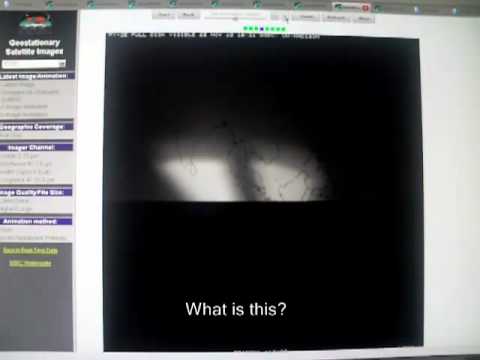Viewport: 480px width, 360px height.
Task: Click the satellite image showing the bright shape
Action: [263, 193]
